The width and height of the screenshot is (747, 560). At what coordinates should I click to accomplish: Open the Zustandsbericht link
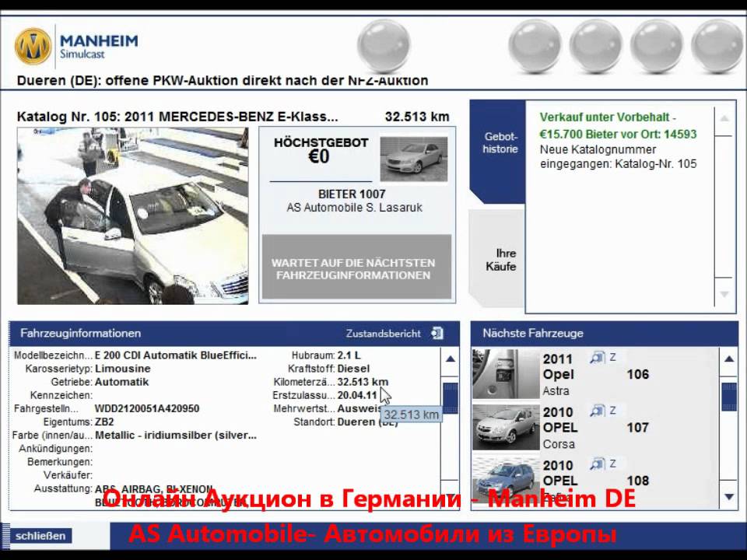click(x=383, y=334)
